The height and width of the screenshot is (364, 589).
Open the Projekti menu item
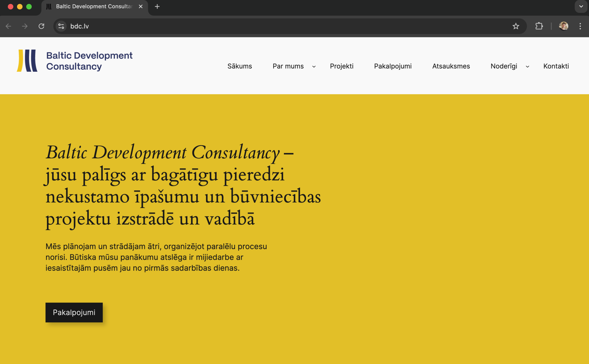341,66
